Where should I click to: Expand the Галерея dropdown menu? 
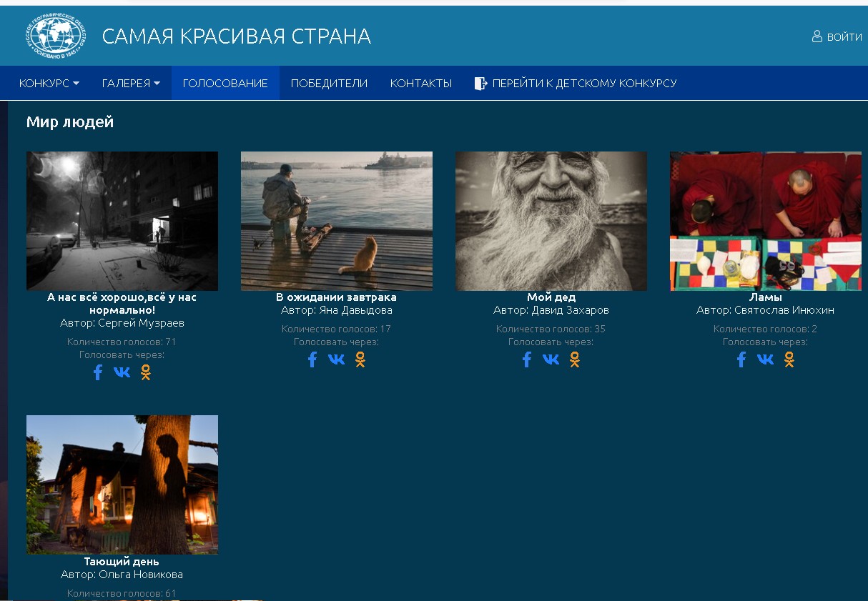(x=131, y=84)
